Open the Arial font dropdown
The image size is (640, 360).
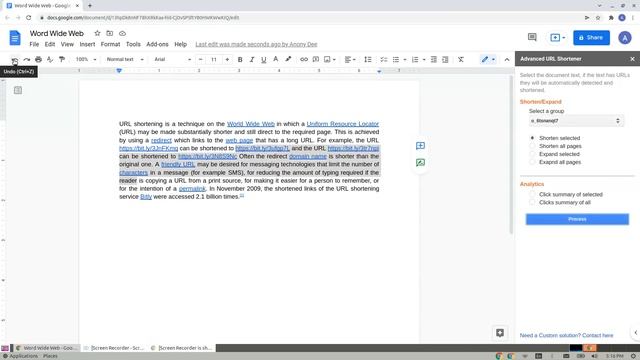click(x=172, y=60)
